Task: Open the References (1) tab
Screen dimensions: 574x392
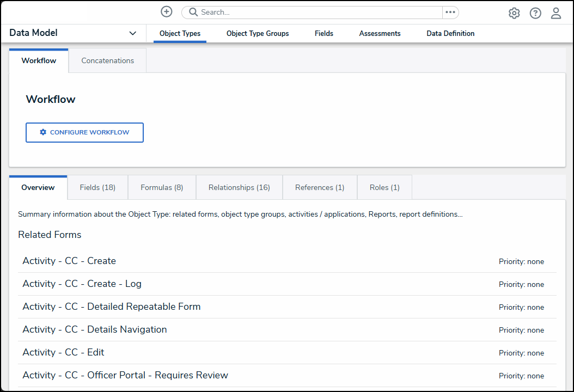Action: pyautogui.click(x=320, y=187)
